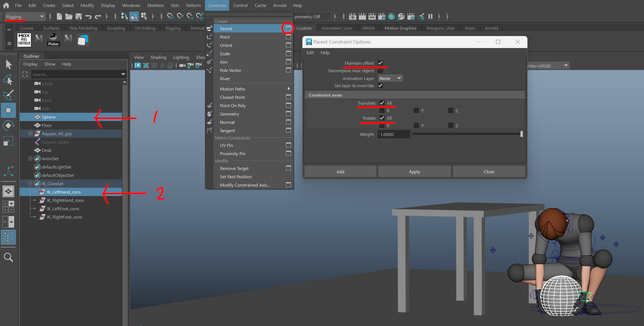Click the Undo arrow icon
This screenshot has width=644, height=326.
click(x=88, y=16)
